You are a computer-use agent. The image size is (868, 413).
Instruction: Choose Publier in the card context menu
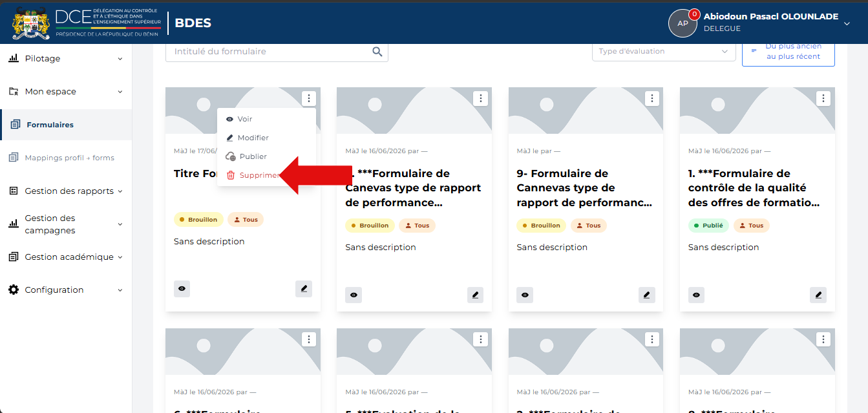coord(266,156)
